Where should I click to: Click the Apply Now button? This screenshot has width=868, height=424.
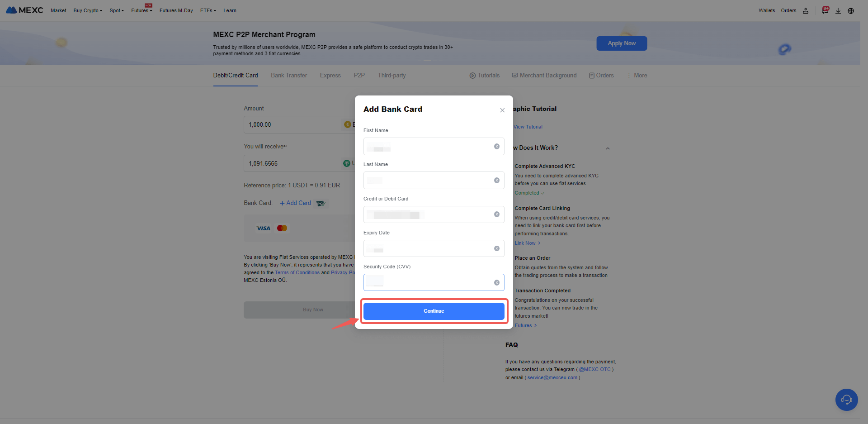pos(621,43)
